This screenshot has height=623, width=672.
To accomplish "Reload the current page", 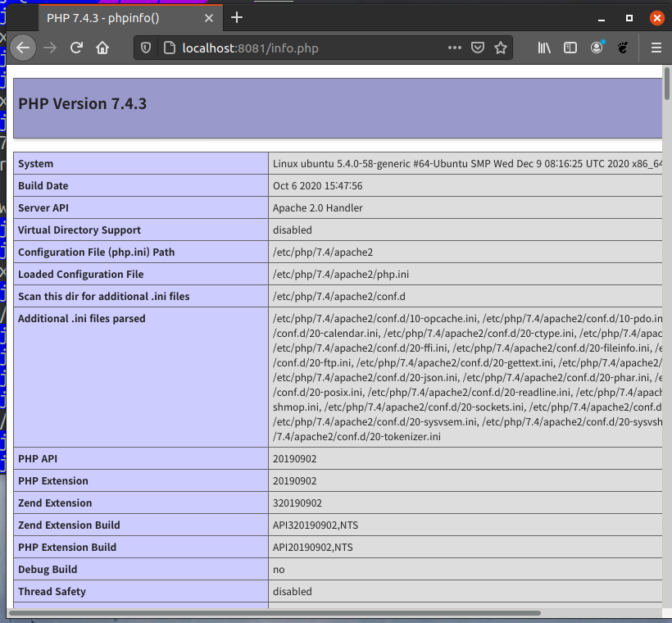I will 76,48.
